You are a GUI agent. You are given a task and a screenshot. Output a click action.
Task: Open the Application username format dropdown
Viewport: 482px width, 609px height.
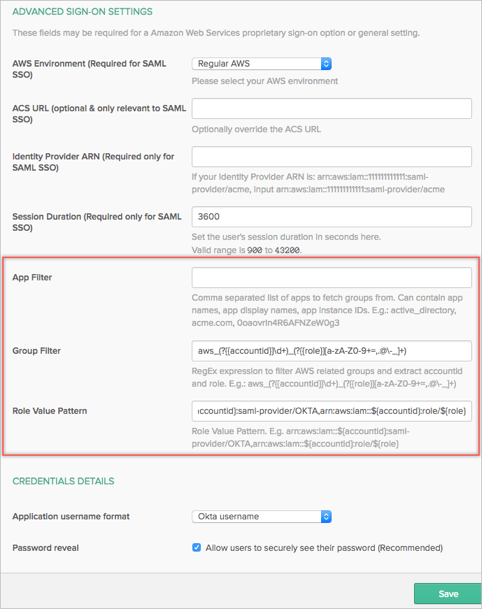pos(261,517)
